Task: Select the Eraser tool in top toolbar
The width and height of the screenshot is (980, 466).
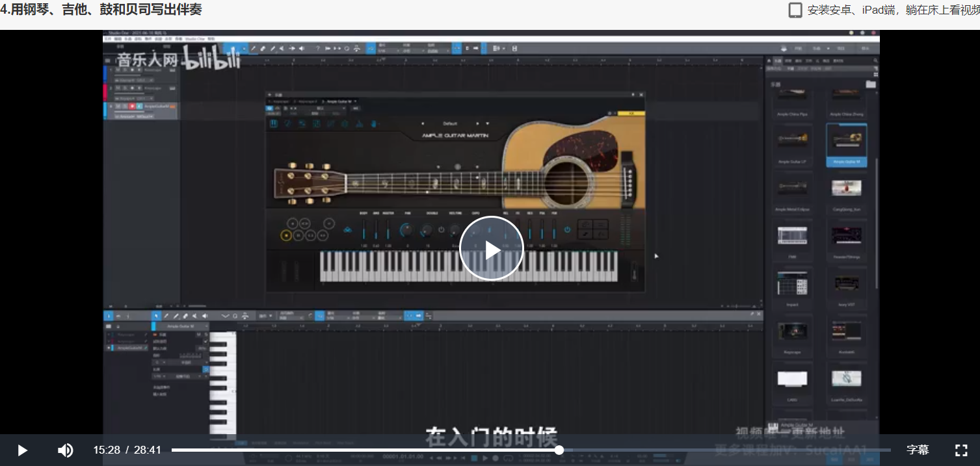Action: pyautogui.click(x=263, y=49)
